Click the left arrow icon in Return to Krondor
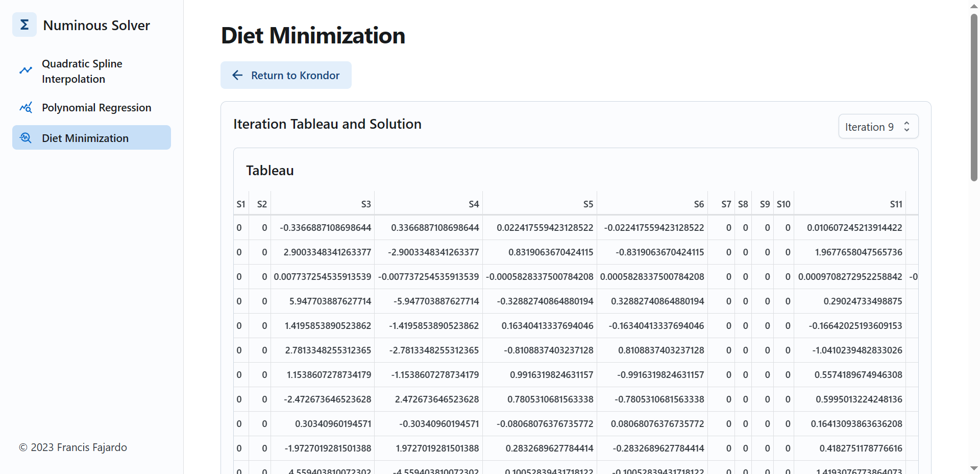 237,75
